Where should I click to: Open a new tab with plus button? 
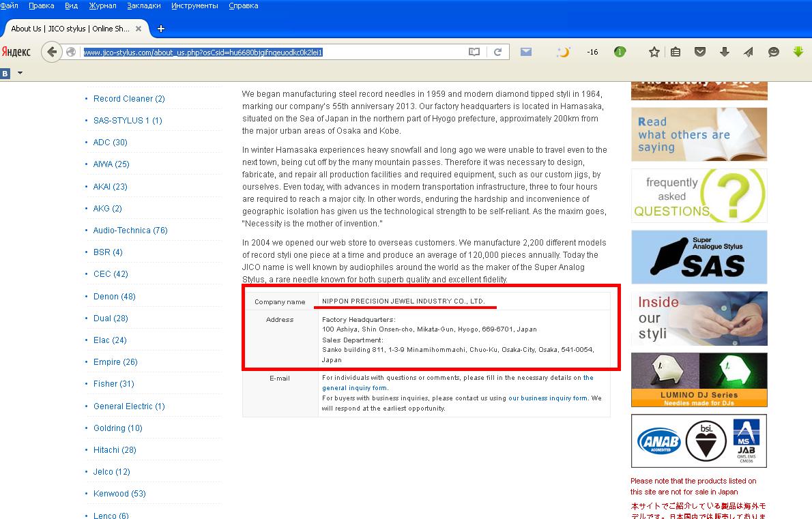[161, 29]
